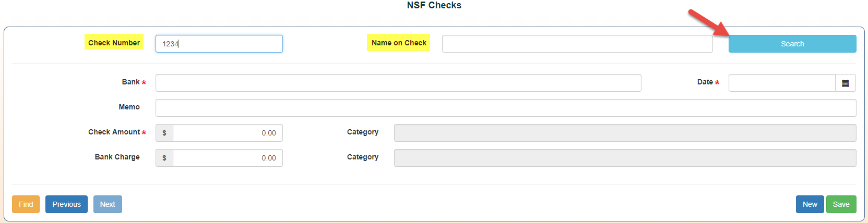The image size is (868, 223).
Task: Advance to the Next record
Action: [108, 204]
